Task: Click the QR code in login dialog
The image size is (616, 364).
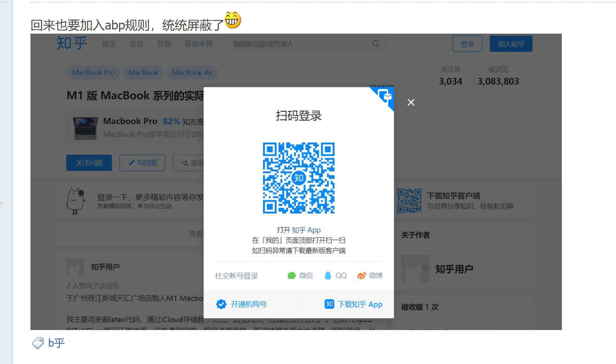Action: click(x=299, y=178)
